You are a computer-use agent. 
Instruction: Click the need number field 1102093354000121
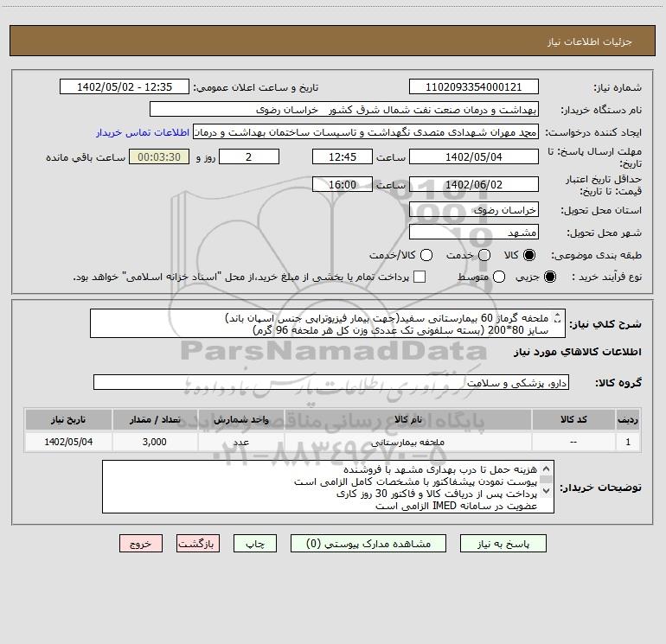(474, 87)
